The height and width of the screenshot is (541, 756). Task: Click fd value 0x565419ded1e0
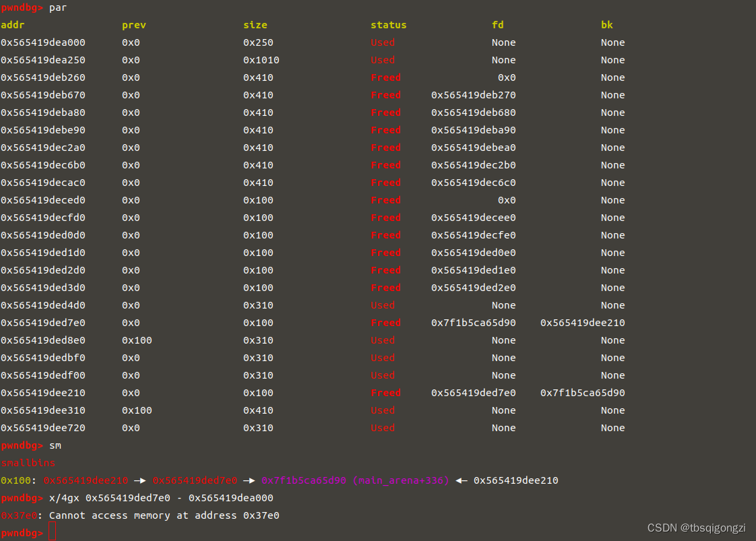click(474, 270)
